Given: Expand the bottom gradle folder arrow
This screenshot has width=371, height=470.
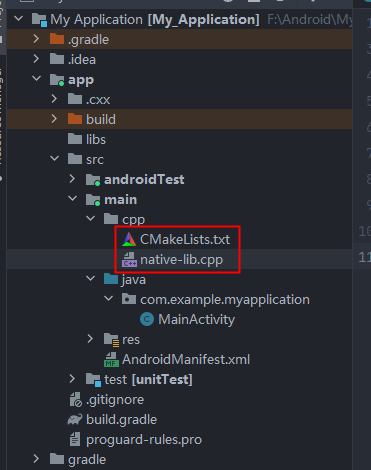Looking at the screenshot, I should (x=37, y=459).
